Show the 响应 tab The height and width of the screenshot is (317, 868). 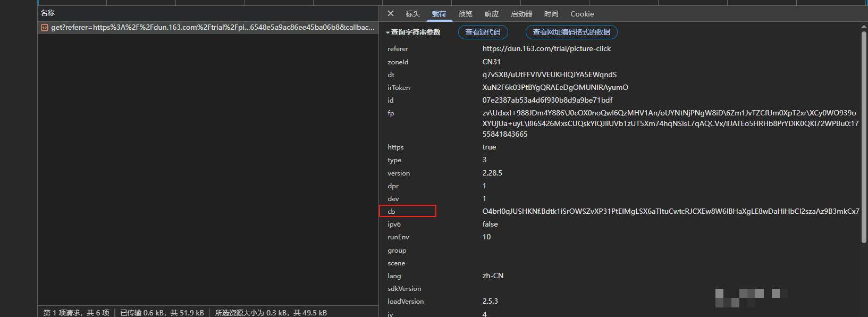coord(492,14)
